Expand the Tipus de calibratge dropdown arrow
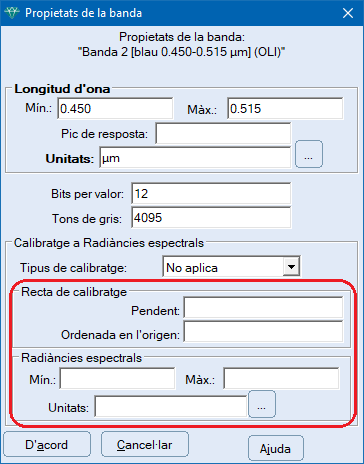The height and width of the screenshot is (464, 364). [x=291, y=267]
